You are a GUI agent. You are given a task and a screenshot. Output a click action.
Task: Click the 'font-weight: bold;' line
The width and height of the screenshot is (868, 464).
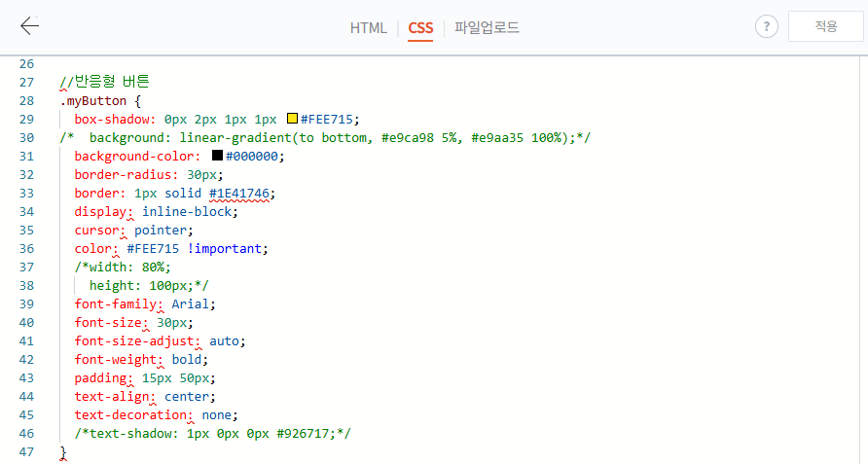[x=141, y=359]
